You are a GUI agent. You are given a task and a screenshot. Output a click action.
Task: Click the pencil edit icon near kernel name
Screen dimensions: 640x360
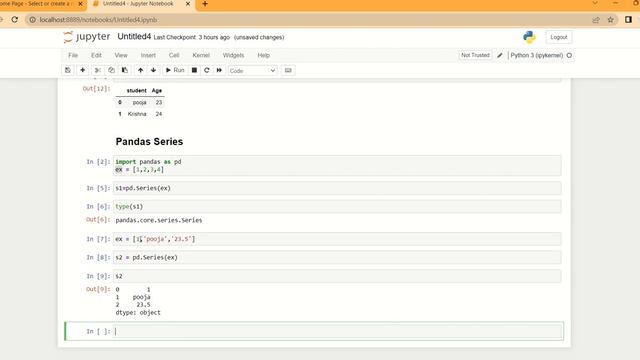500,55
